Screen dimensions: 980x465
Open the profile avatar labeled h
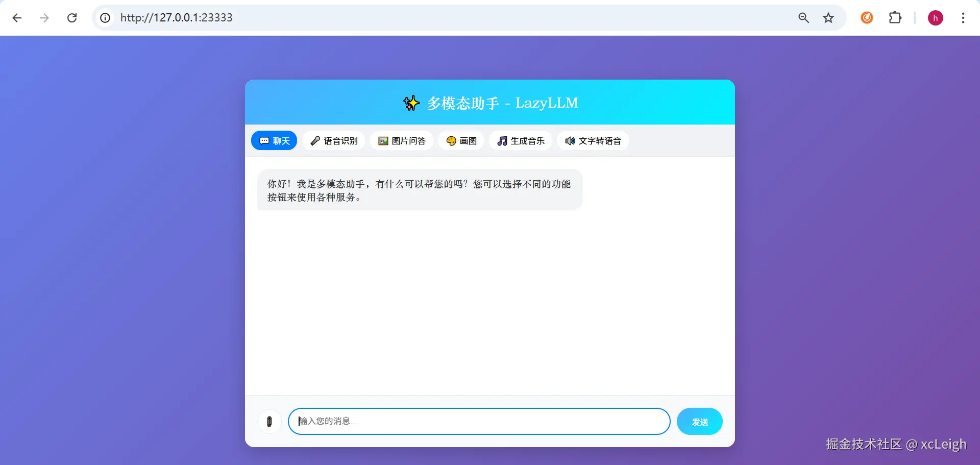point(935,18)
